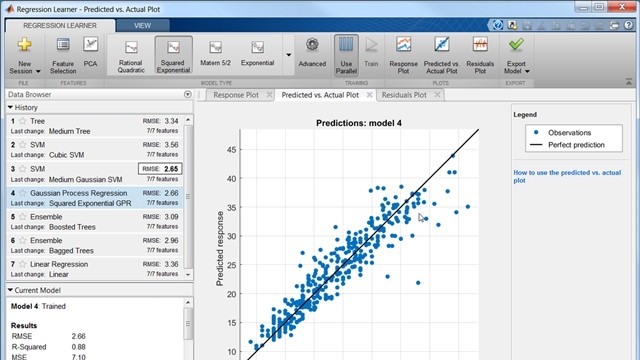
Task: Click the History list scrollbar
Action: pos(188,197)
